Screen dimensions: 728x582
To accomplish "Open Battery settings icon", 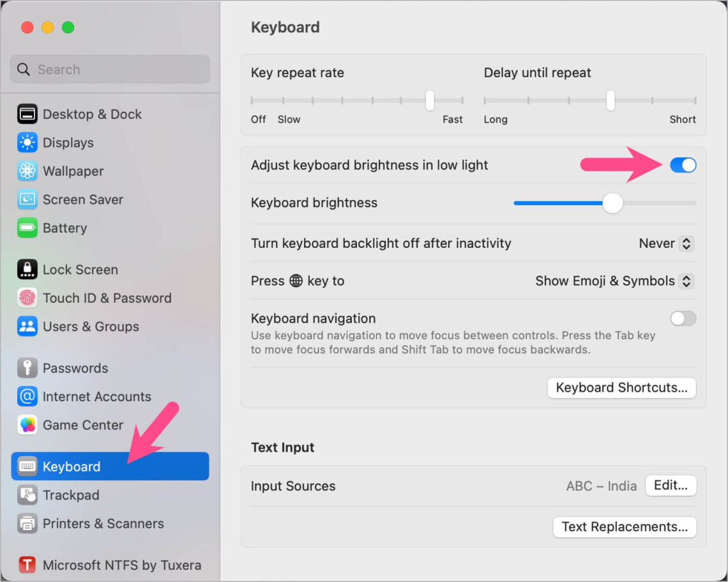I will (x=26, y=228).
